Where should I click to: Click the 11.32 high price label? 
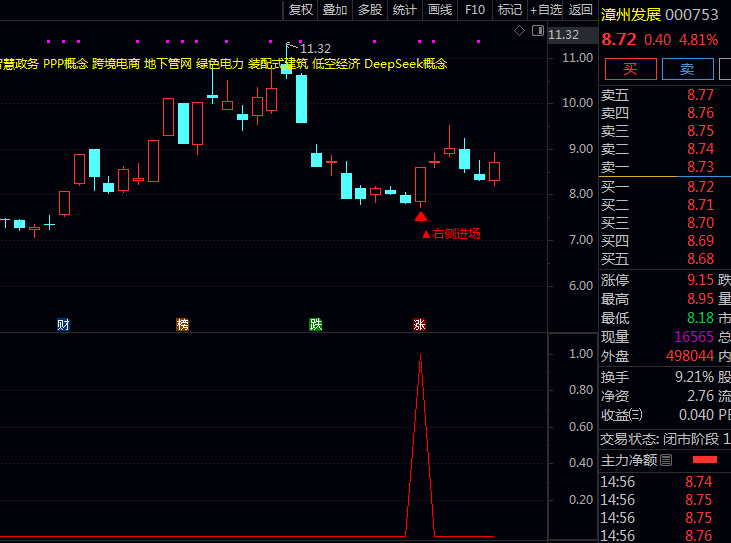click(315, 48)
